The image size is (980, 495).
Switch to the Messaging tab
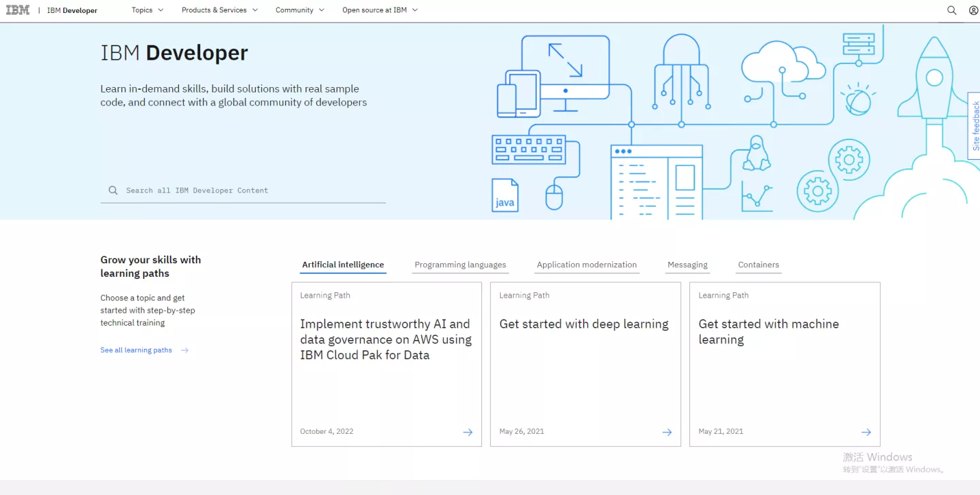(687, 265)
